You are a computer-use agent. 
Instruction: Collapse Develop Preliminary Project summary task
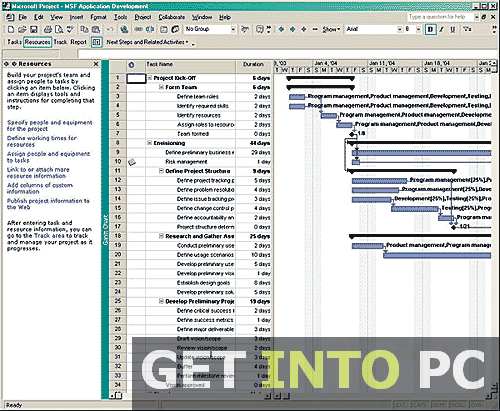click(161, 301)
